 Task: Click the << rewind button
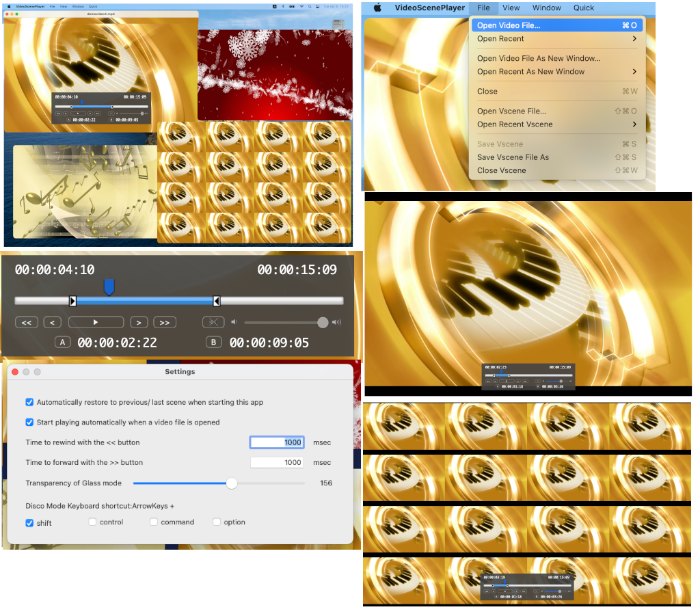click(26, 322)
